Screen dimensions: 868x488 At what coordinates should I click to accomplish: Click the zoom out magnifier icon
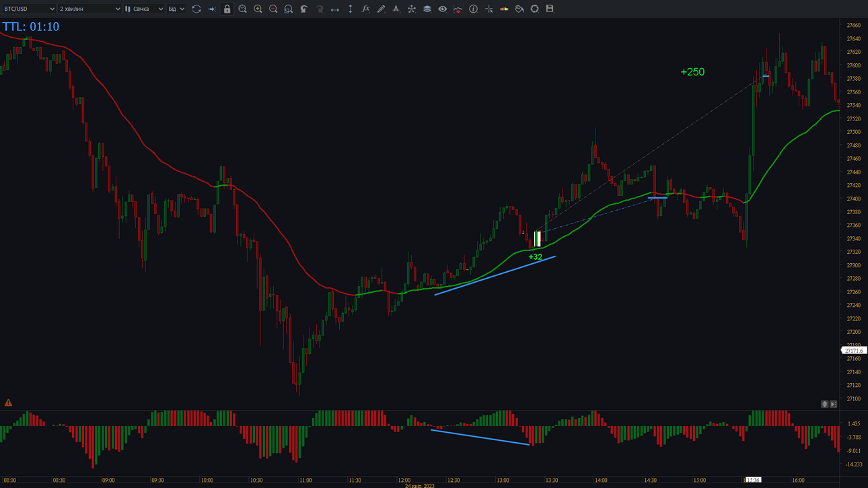pyautogui.click(x=273, y=9)
